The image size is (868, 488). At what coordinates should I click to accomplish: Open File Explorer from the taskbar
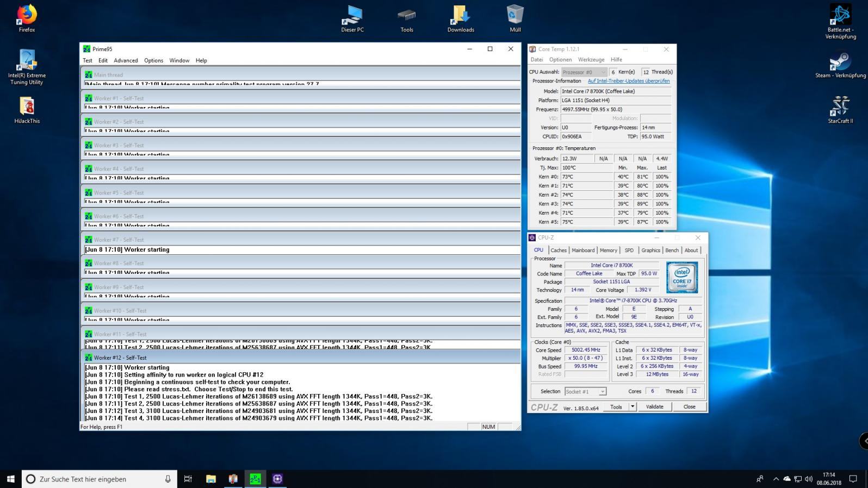coord(211,479)
